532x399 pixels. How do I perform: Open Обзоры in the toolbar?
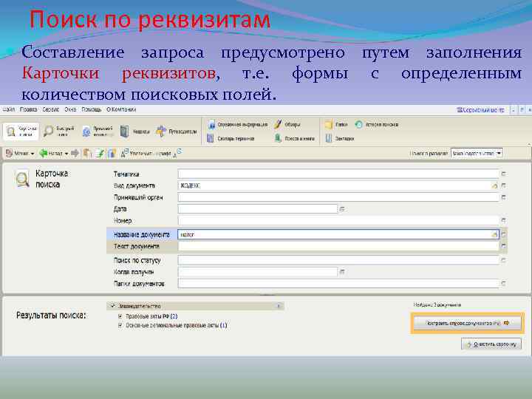click(x=287, y=125)
